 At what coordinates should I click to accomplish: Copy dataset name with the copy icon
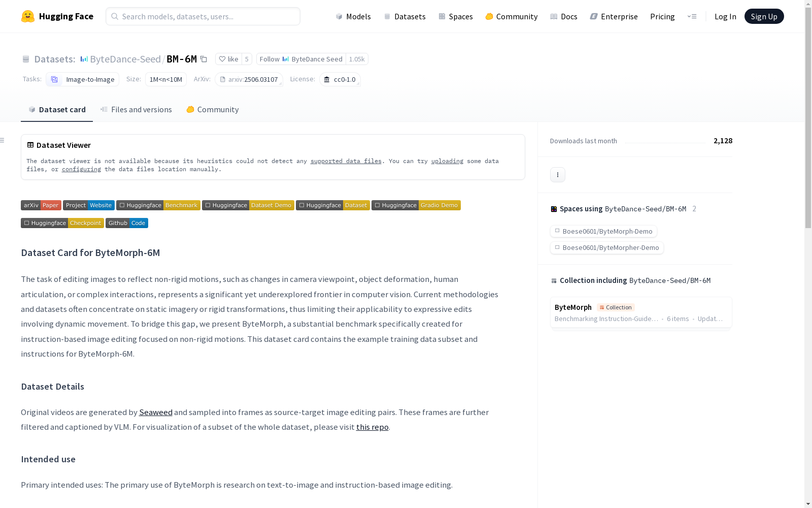click(x=204, y=59)
